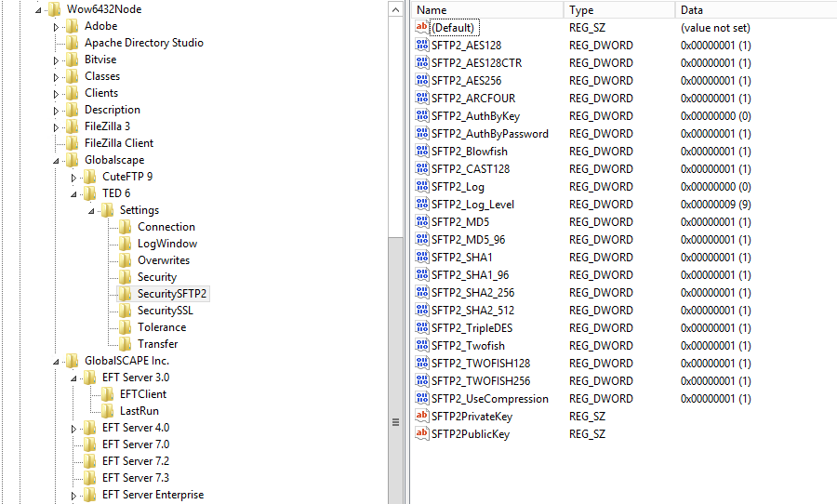Select the SFTP2_AuthByPassword value name
Image resolution: width=837 pixels, height=504 pixels.
pyautogui.click(x=490, y=134)
